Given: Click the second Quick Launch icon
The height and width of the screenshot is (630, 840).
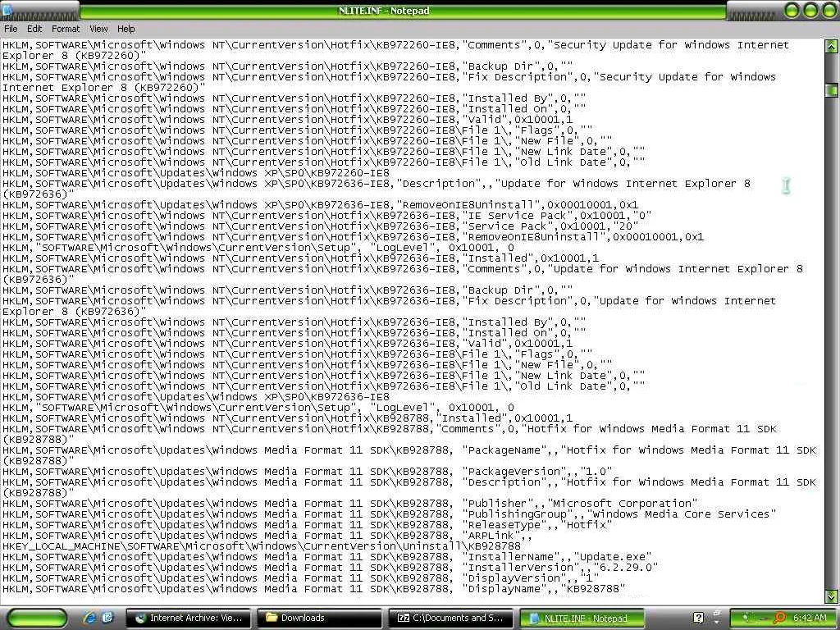Looking at the screenshot, I should (107, 618).
